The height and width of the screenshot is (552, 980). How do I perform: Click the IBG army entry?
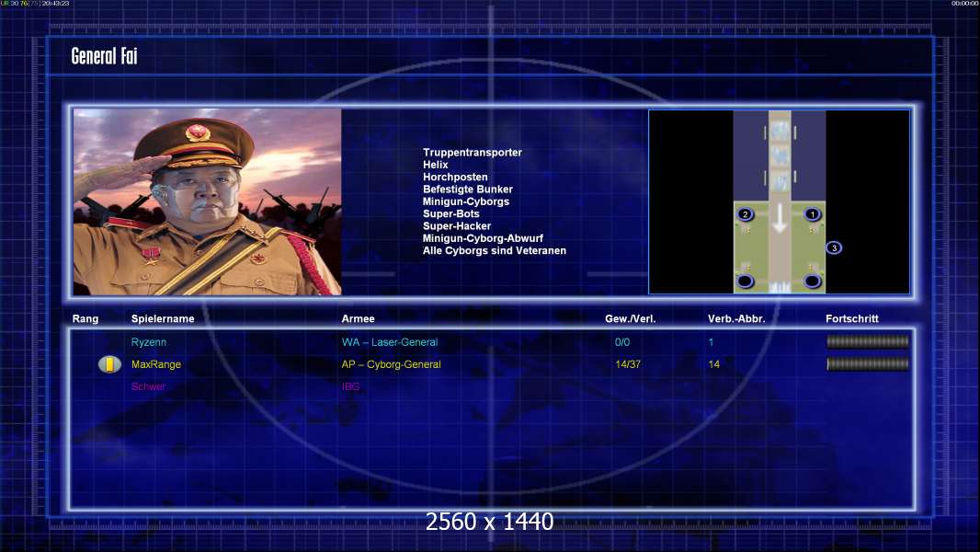point(350,386)
